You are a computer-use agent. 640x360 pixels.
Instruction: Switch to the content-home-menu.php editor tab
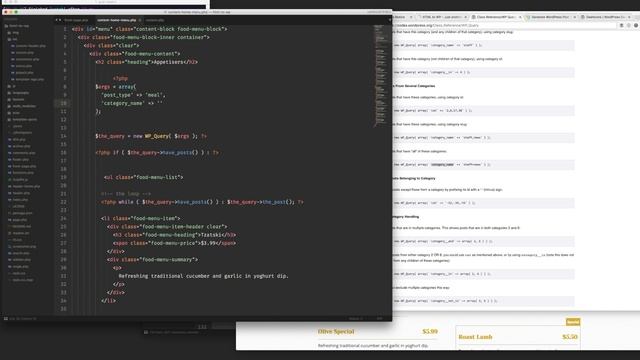116,20
